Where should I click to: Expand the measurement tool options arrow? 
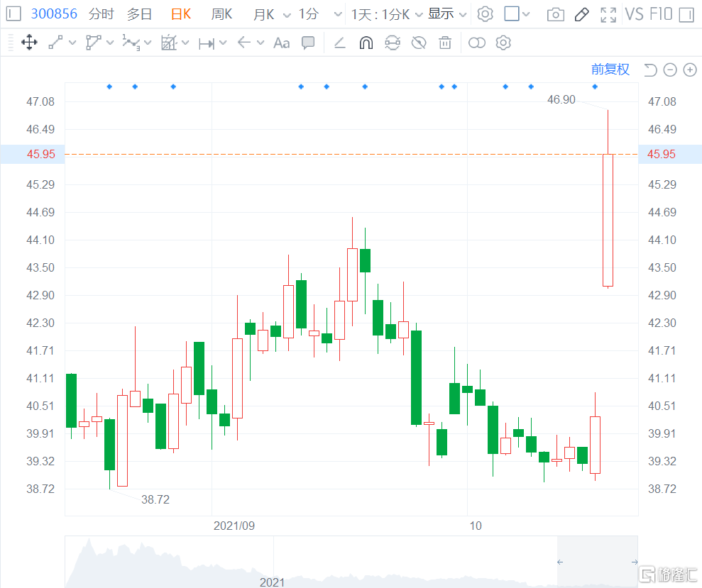tap(223, 43)
